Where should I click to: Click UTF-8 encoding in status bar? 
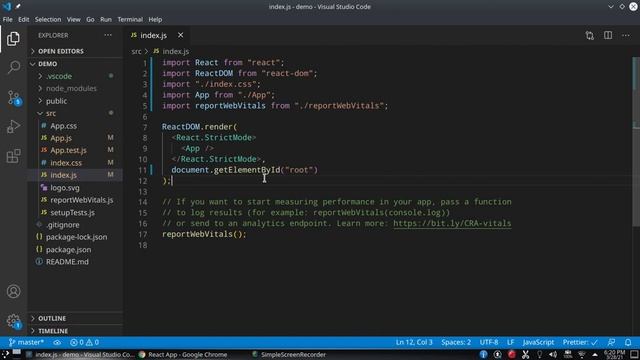(489, 342)
